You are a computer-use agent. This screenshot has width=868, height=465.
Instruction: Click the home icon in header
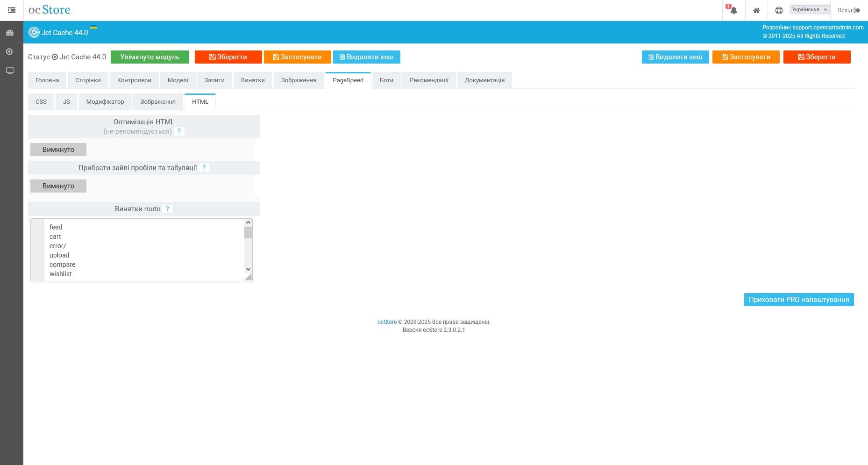756,10
